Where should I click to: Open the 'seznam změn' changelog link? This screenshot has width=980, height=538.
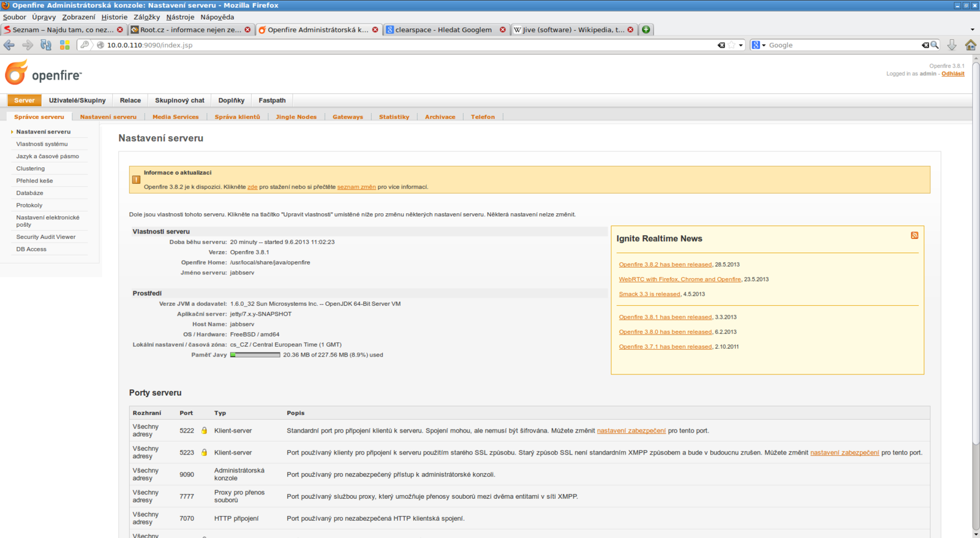pyautogui.click(x=356, y=187)
